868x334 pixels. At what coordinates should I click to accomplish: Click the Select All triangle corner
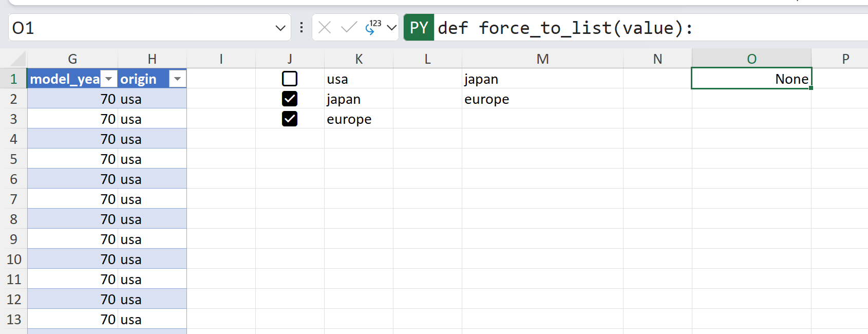17,59
